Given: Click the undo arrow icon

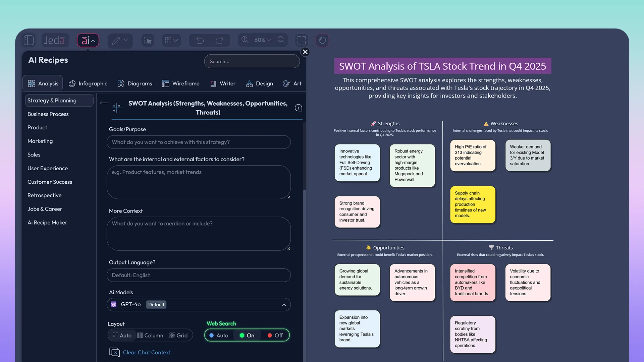Looking at the screenshot, I should (x=200, y=40).
